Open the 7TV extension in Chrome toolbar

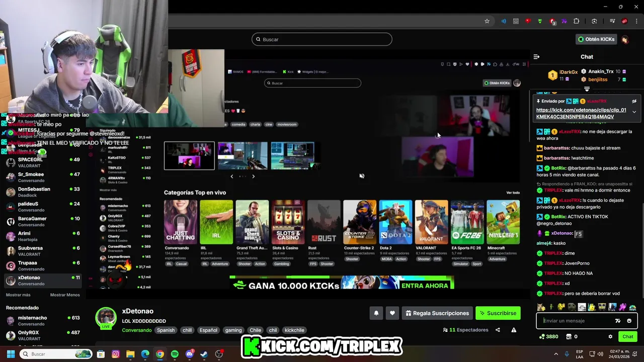coord(564,21)
